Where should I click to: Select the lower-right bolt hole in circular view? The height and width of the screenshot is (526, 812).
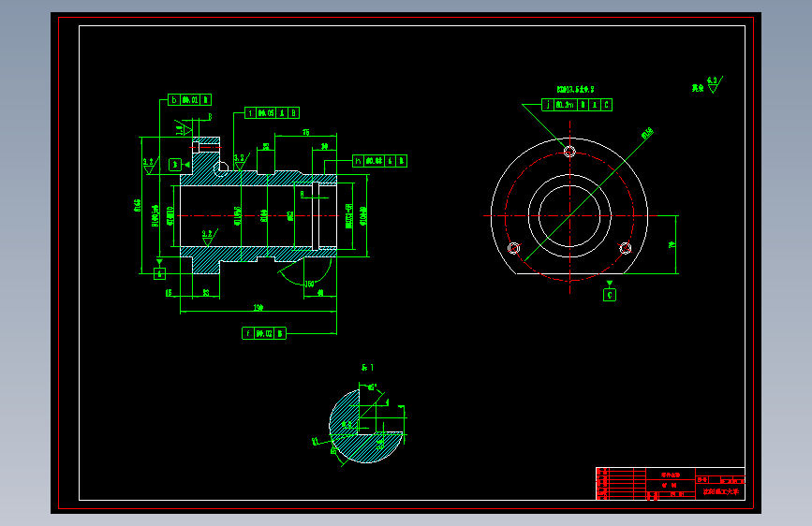(x=626, y=249)
